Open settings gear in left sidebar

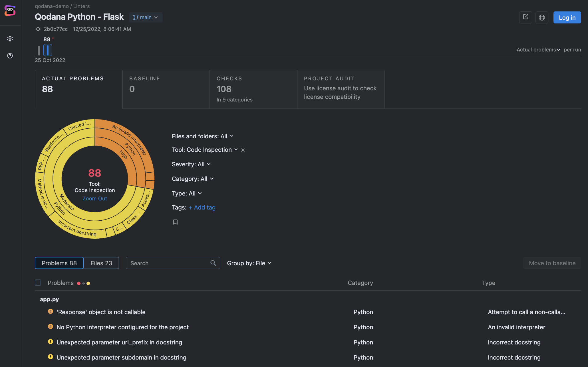10,39
